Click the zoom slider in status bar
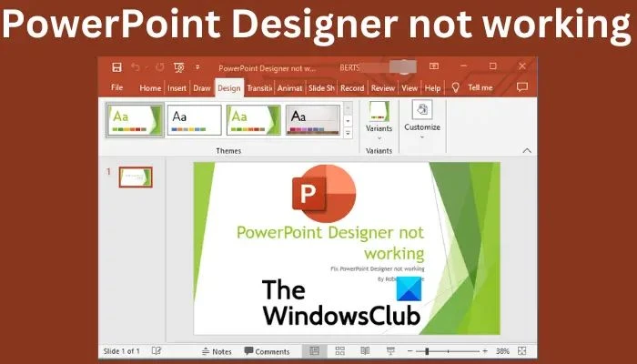 [x=428, y=351]
